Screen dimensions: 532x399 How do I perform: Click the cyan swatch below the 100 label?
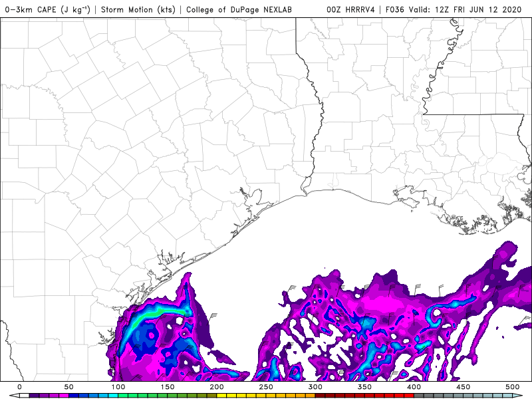tap(113, 395)
